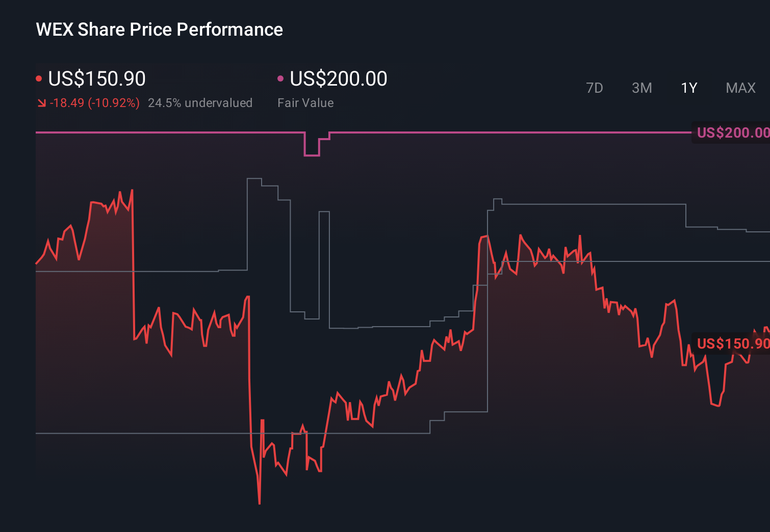
Task: Select the 3M time range
Action: click(641, 88)
